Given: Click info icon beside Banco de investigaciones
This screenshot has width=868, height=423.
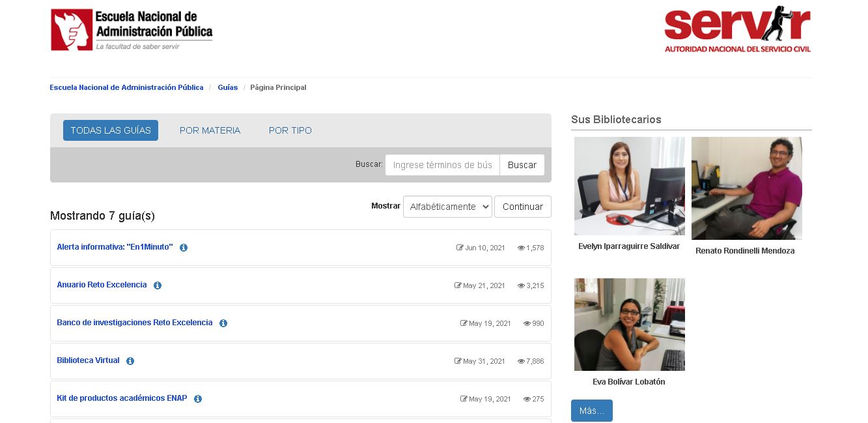Looking at the screenshot, I should click(x=223, y=323).
